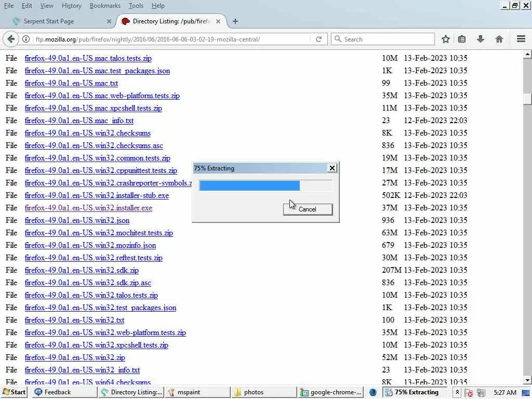Show bookmarks list icon in toolbar
Viewport: 532px width, 399px height.
point(462,39)
